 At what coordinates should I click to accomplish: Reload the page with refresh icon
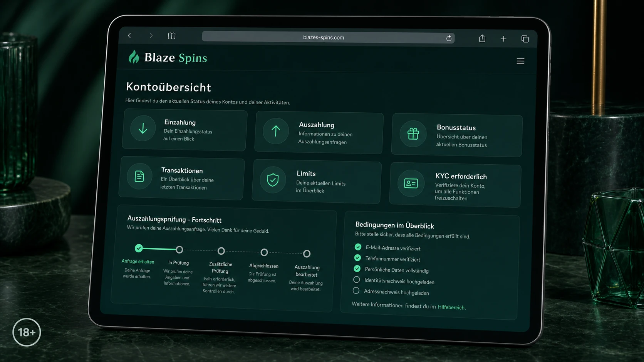(449, 38)
